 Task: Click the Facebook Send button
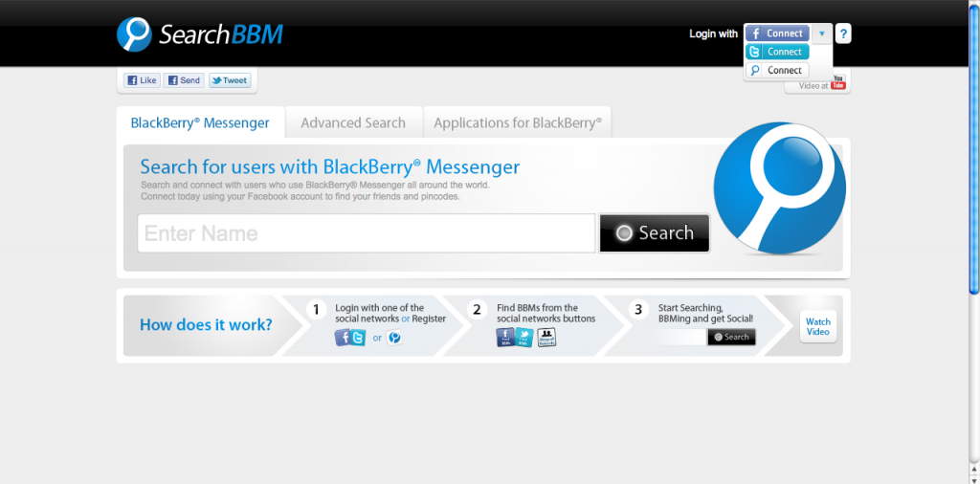coord(184,80)
